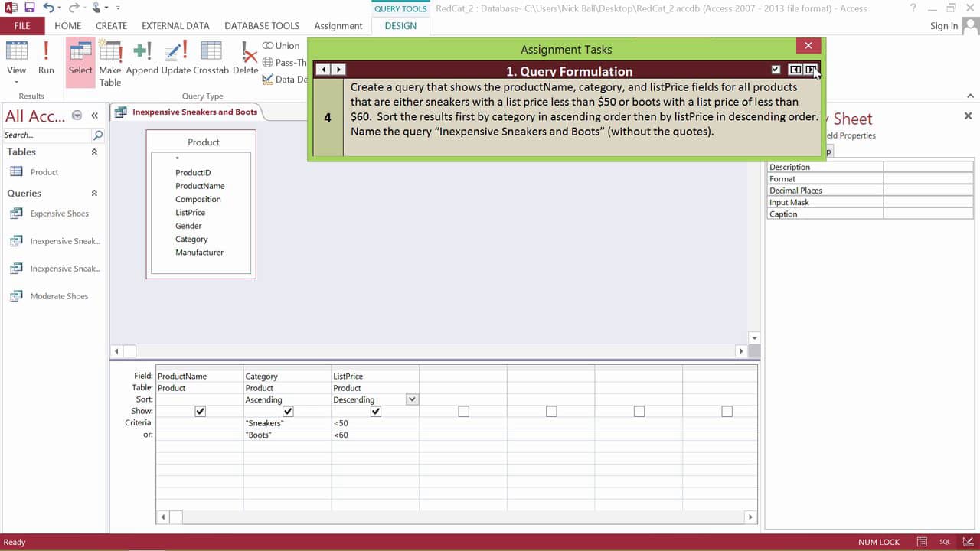The image size is (980, 551).
Task: Uncheck Show for ListPrice column
Action: tap(376, 412)
